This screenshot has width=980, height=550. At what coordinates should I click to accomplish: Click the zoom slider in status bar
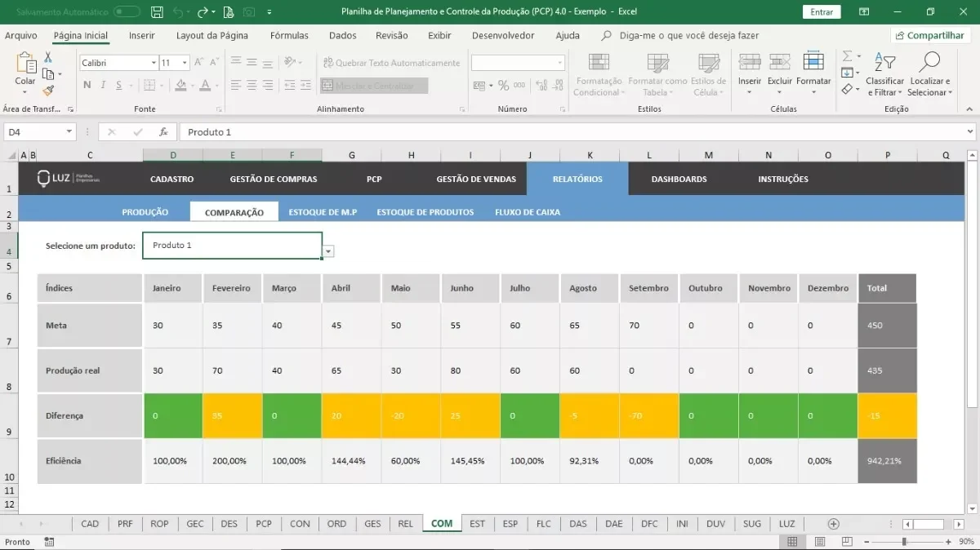click(x=904, y=542)
